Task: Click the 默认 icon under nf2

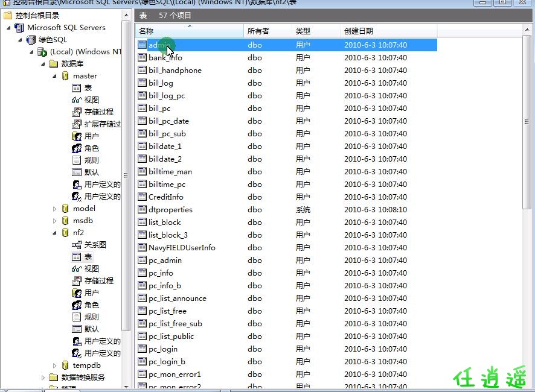Action: (77, 329)
